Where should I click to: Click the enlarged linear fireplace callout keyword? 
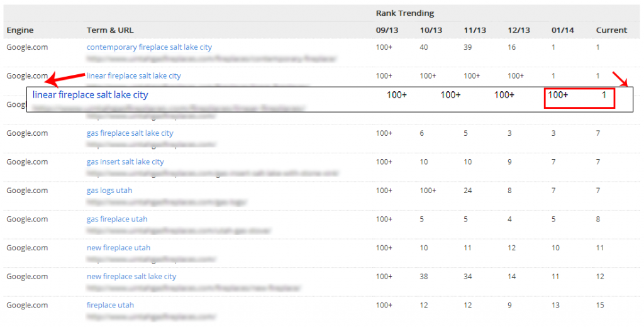click(91, 95)
